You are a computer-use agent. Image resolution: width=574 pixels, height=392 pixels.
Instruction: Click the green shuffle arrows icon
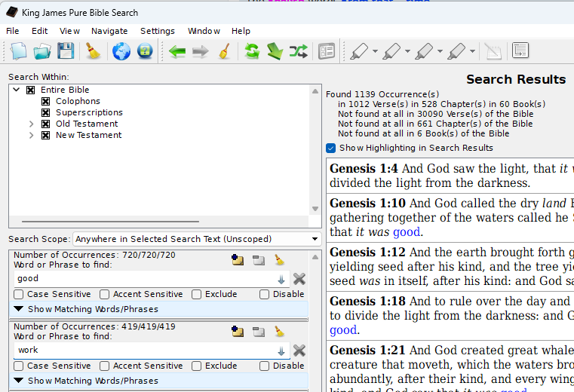coord(299,51)
